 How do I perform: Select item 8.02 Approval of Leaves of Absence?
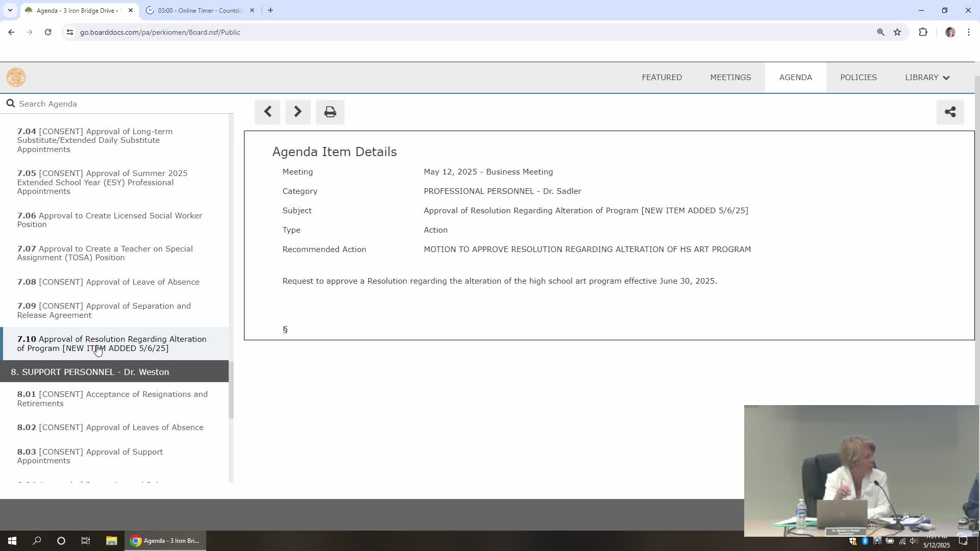coord(110,428)
